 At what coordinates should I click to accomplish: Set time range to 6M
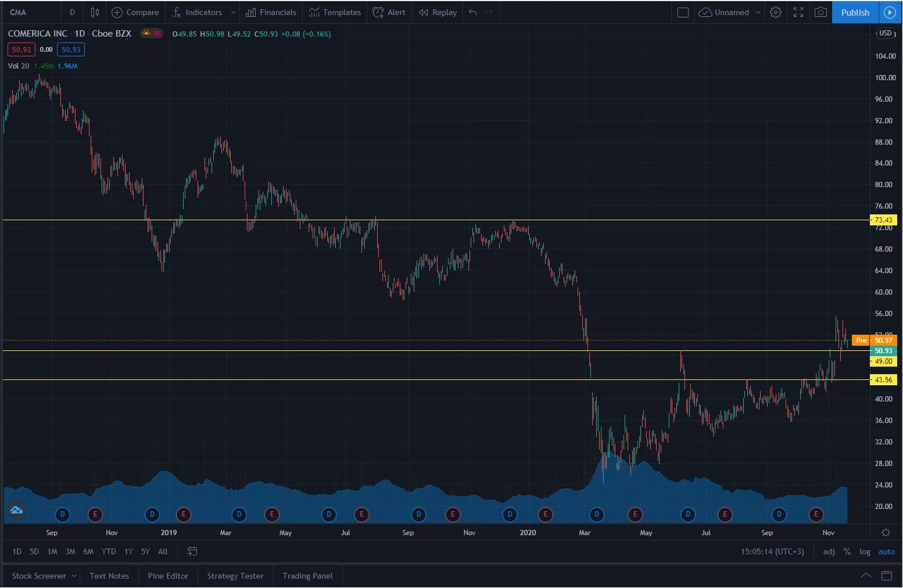(x=88, y=551)
